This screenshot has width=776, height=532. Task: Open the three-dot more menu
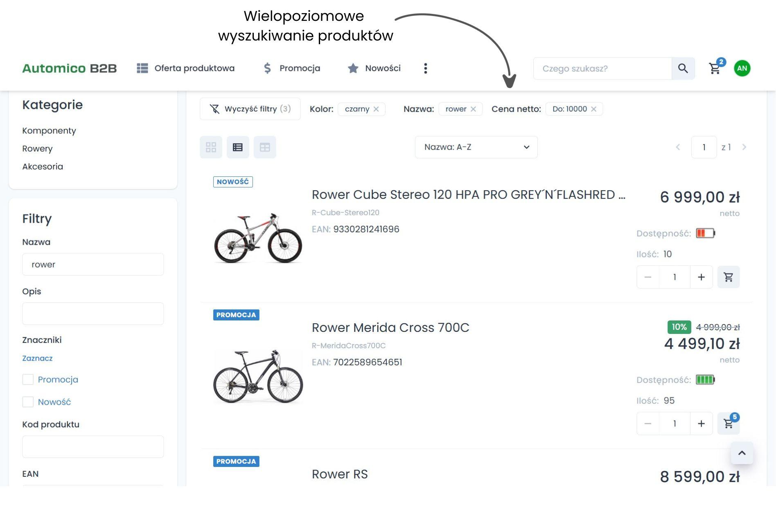(425, 68)
